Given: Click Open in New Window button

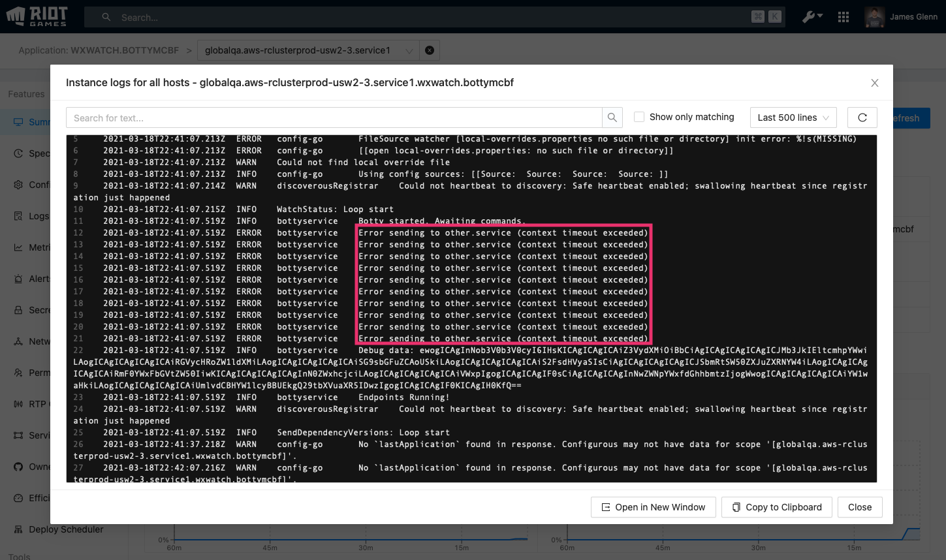Looking at the screenshot, I should pyautogui.click(x=653, y=507).
